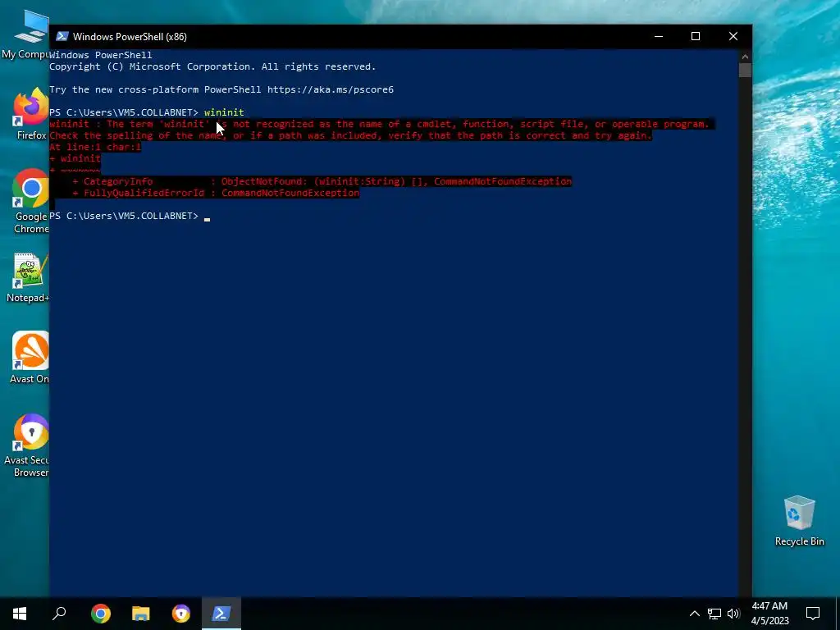Open Avast Secure Browser from the taskbar
Screen dimensions: 840x630
pos(181,614)
